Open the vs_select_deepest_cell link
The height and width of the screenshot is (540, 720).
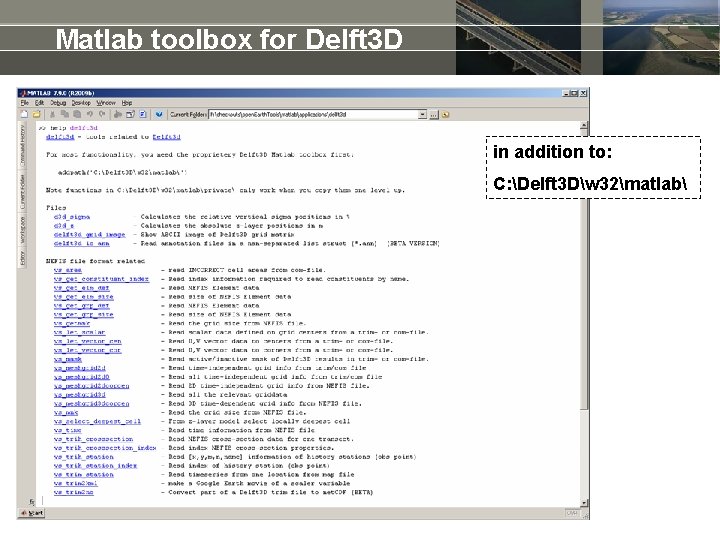[97, 421]
